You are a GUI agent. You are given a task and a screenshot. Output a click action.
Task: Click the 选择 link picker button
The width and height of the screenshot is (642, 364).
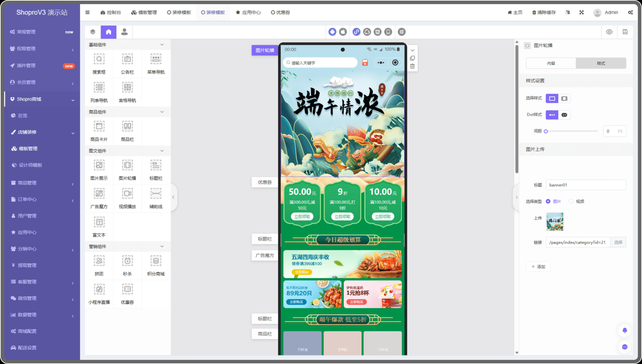(618, 242)
